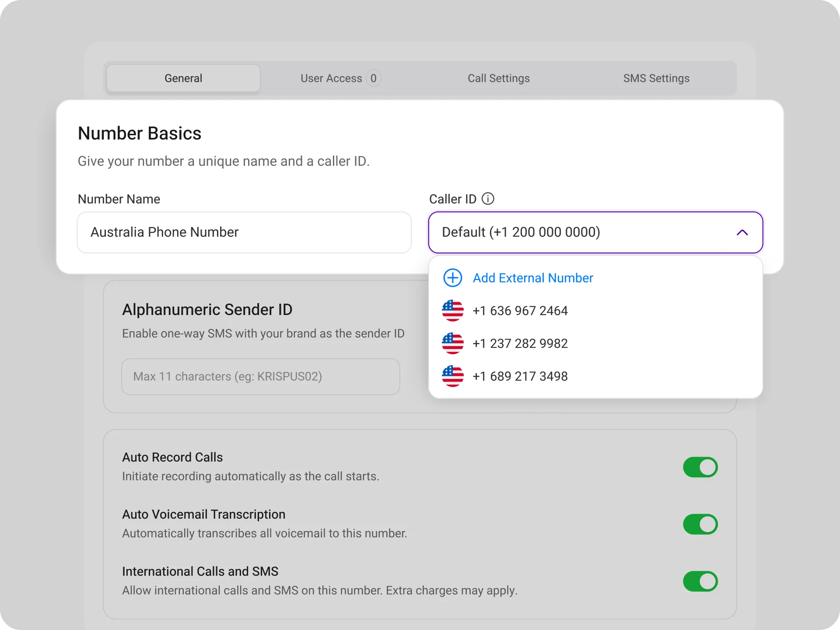The image size is (840, 630).
Task: Collapse the Caller ID chevron arrow
Action: coord(742,232)
